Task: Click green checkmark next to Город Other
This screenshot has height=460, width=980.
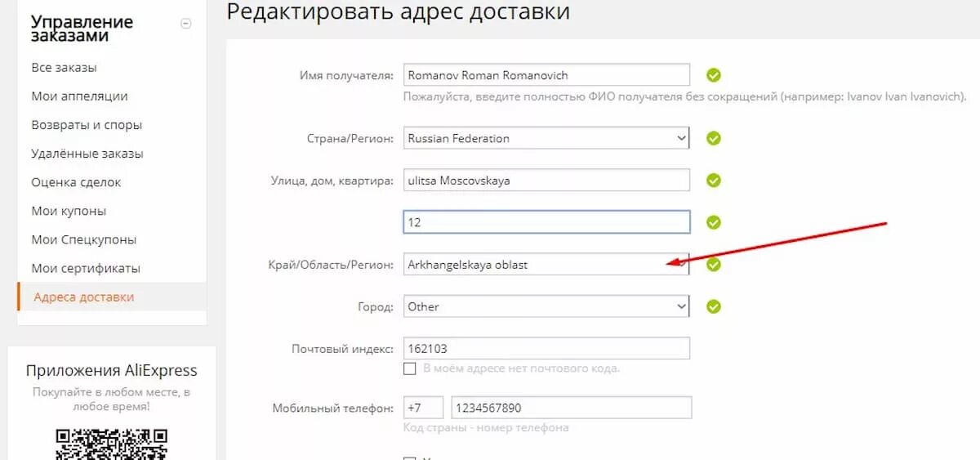Action: (714, 306)
